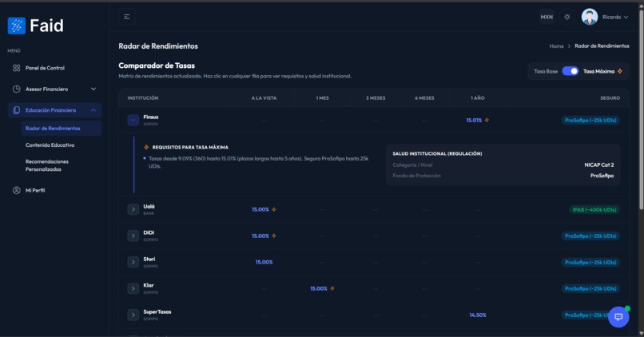The height and width of the screenshot is (337, 644).
Task: Click the Home breadcrumb link
Action: 557,46
